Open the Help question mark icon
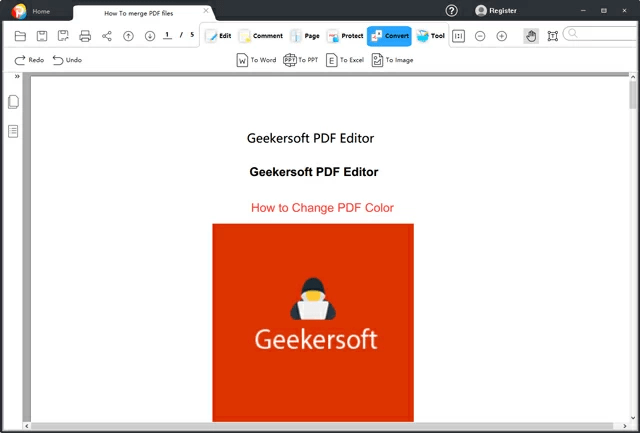The width and height of the screenshot is (640, 433). [x=452, y=10]
